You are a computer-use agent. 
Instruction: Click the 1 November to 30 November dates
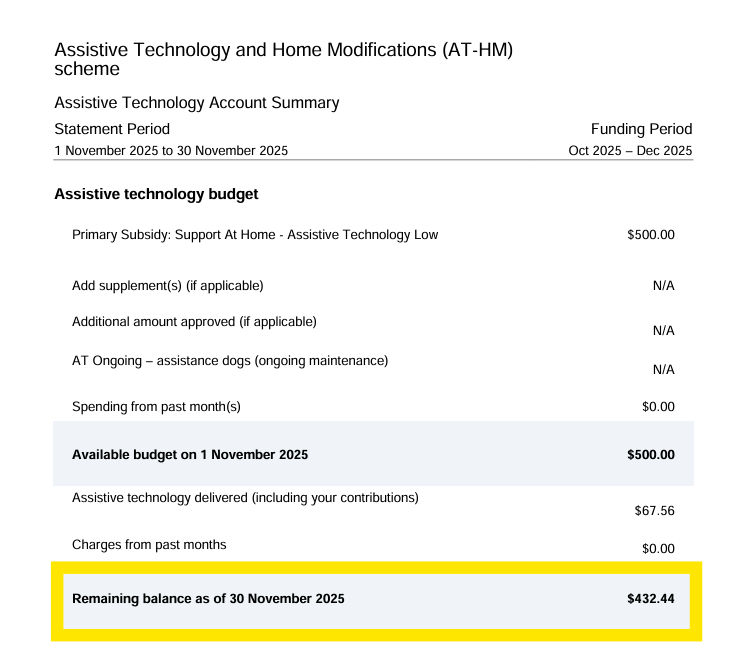click(171, 151)
